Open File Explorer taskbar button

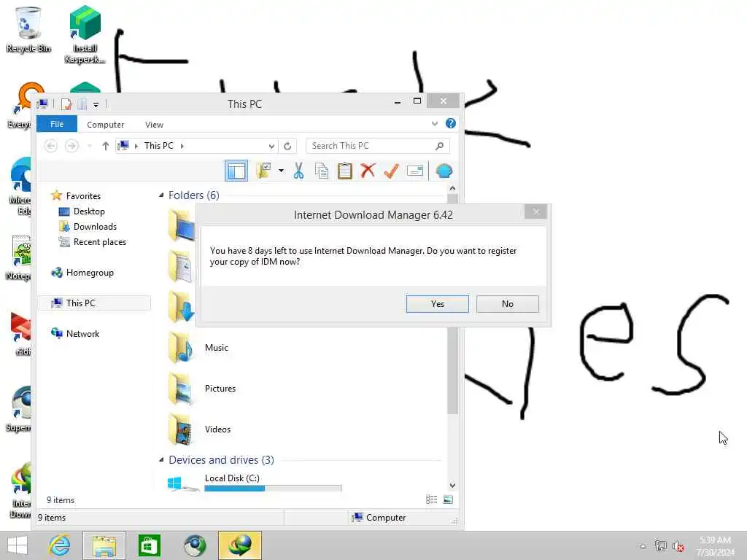pyautogui.click(x=104, y=545)
